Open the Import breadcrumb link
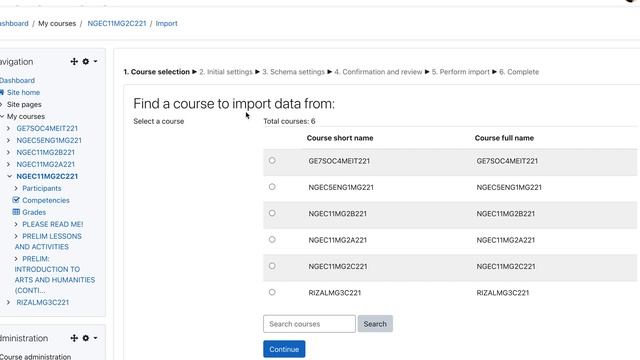This screenshot has width=640, height=360. tap(167, 23)
